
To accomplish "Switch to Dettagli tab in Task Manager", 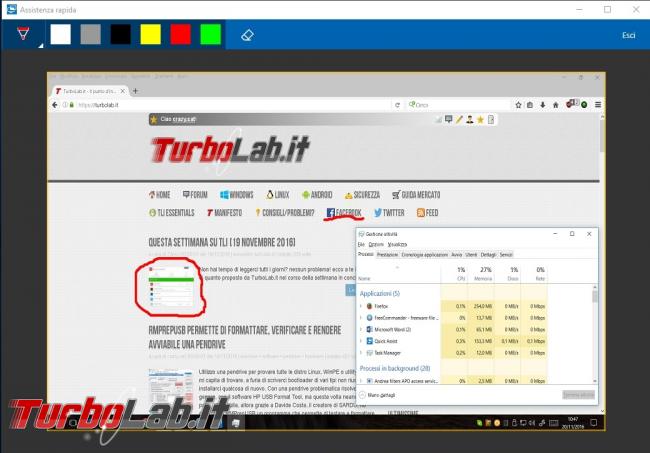I will click(x=488, y=254).
